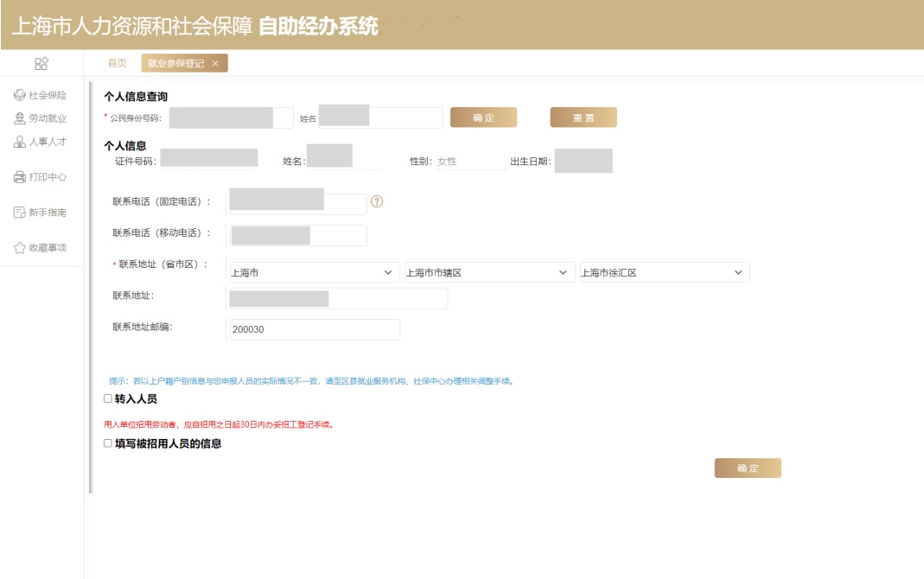
Task: Click the question mark help icon
Action: 377,201
